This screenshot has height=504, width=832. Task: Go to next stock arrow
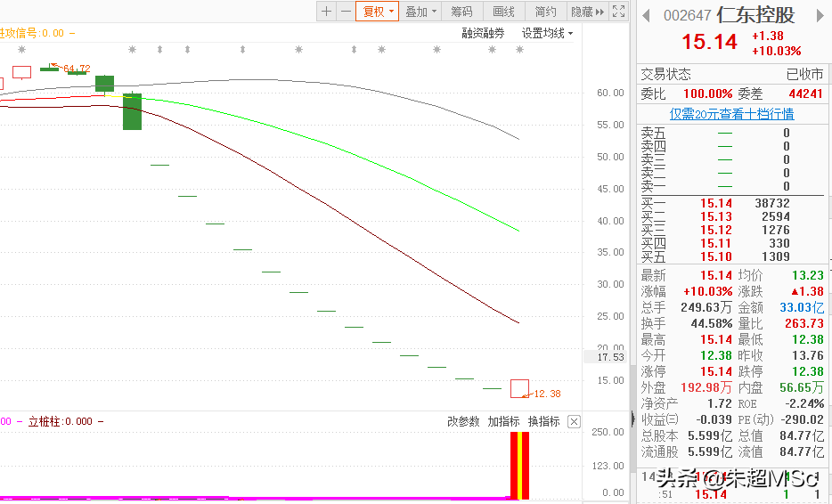point(817,15)
